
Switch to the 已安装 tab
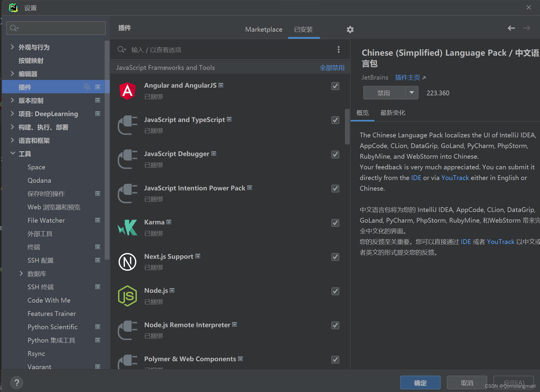click(303, 29)
